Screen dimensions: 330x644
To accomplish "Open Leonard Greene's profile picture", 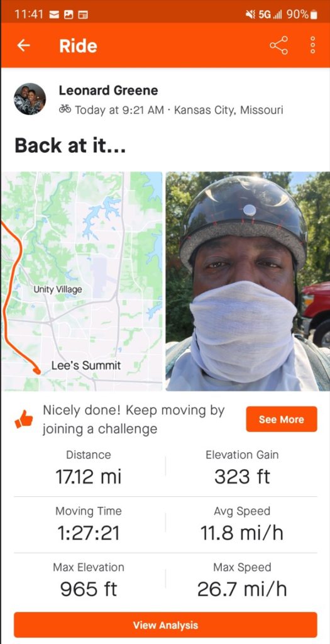I will click(30, 99).
